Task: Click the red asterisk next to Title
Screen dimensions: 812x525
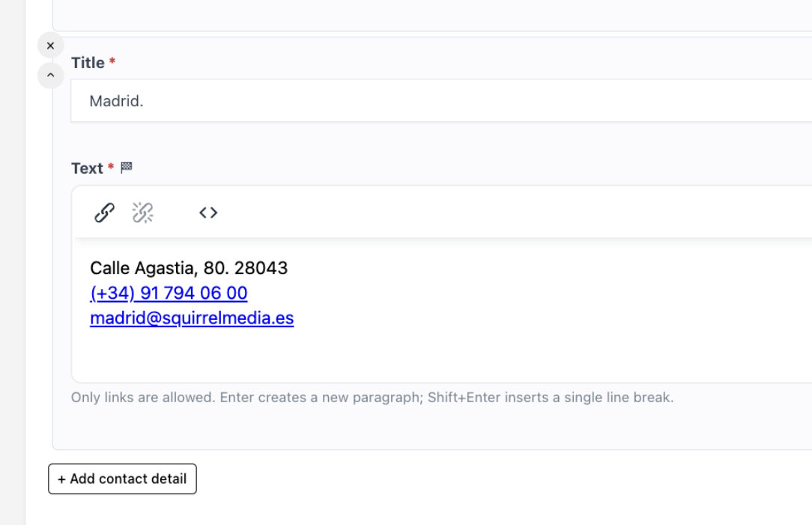Action: point(112,61)
